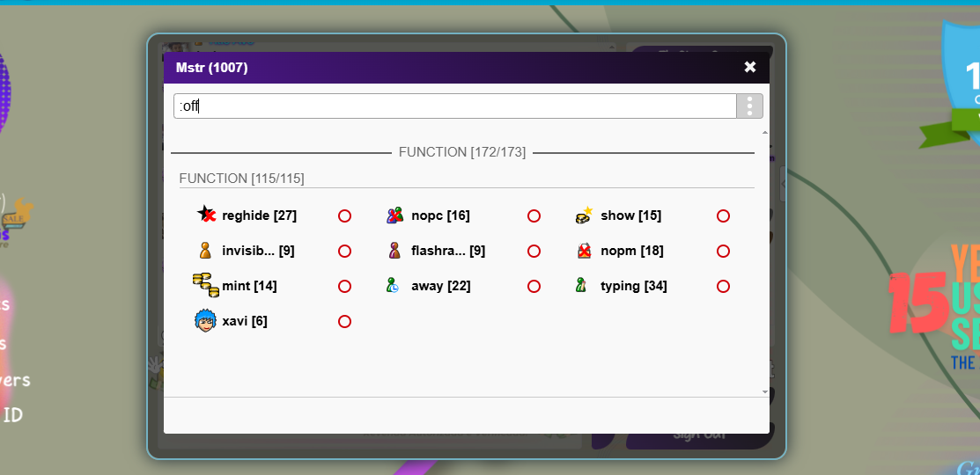Select the 'nopc [16]' label
The height and width of the screenshot is (475, 980).
440,216
